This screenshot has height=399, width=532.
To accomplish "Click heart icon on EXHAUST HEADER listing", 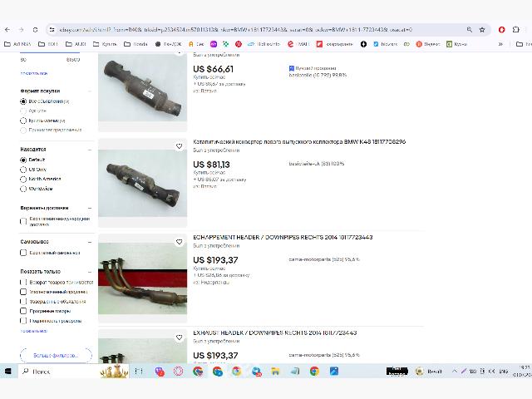I will [x=179, y=337].
